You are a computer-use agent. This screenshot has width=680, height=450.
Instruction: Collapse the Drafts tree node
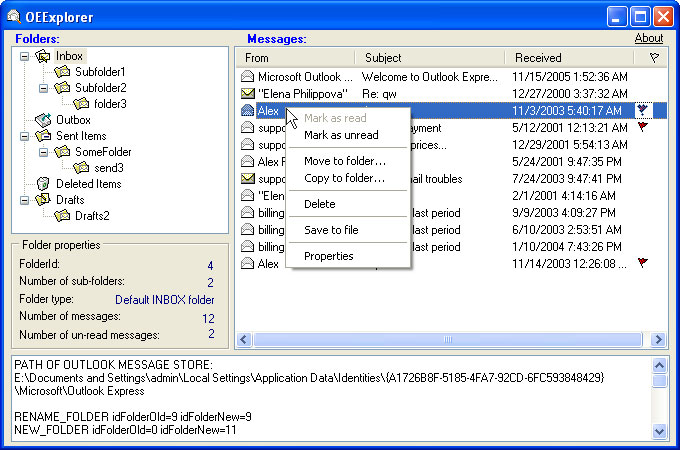click(x=25, y=200)
